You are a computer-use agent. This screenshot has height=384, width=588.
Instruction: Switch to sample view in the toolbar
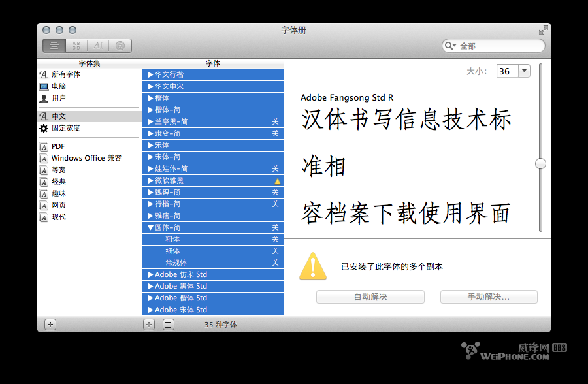(76, 45)
